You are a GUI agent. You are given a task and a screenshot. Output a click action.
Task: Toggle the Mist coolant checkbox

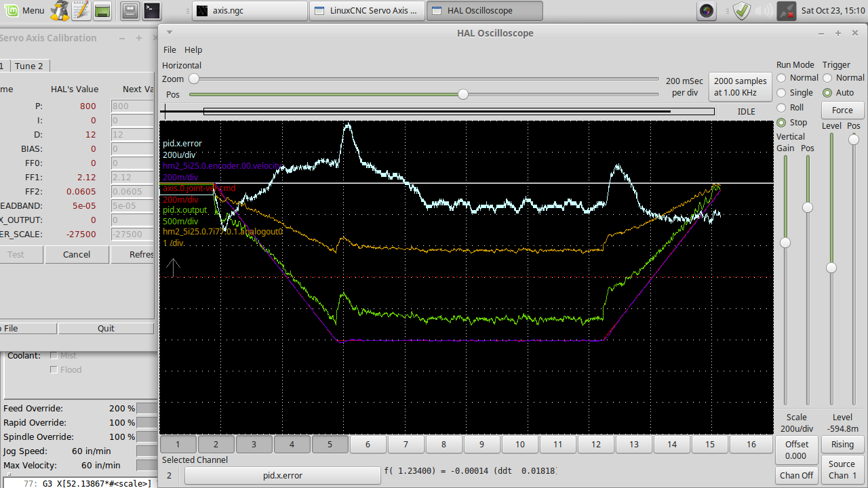(54, 355)
